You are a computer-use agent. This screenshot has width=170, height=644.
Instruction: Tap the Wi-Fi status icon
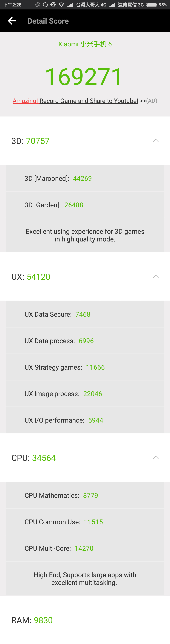(x=61, y=5)
